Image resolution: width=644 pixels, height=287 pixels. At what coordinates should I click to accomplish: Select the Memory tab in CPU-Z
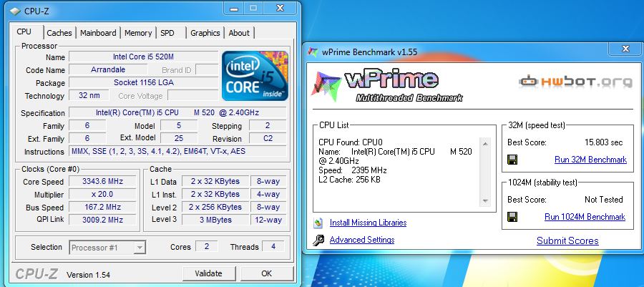[x=138, y=33]
